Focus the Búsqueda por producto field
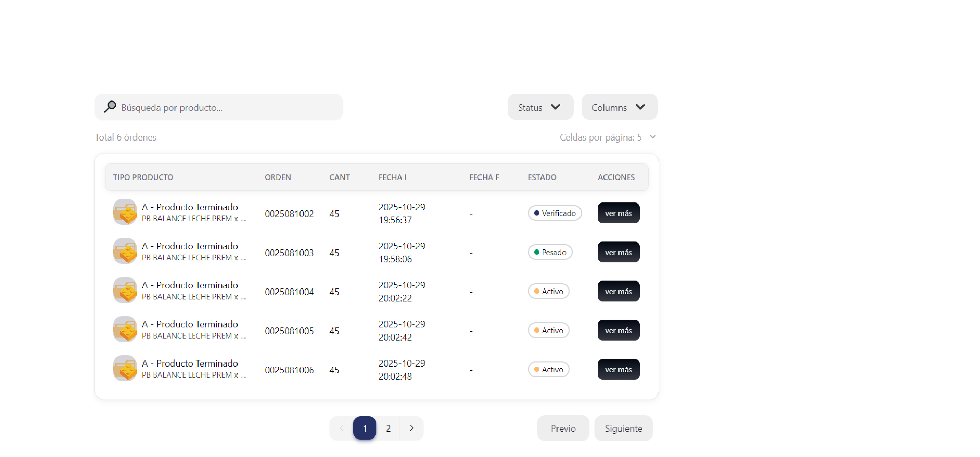980x457 pixels. (228, 107)
